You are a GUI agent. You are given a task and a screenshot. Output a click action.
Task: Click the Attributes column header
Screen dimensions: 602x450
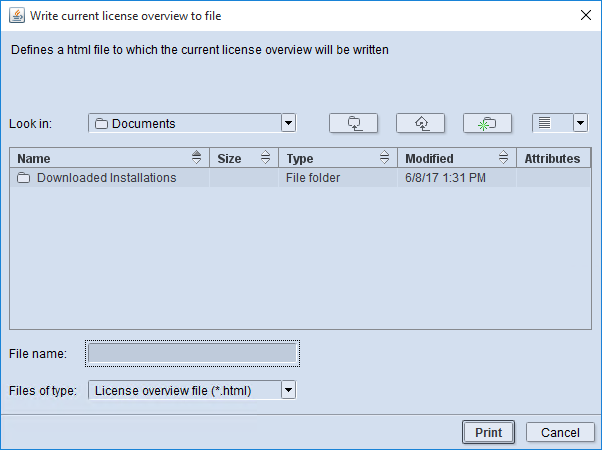(552, 158)
